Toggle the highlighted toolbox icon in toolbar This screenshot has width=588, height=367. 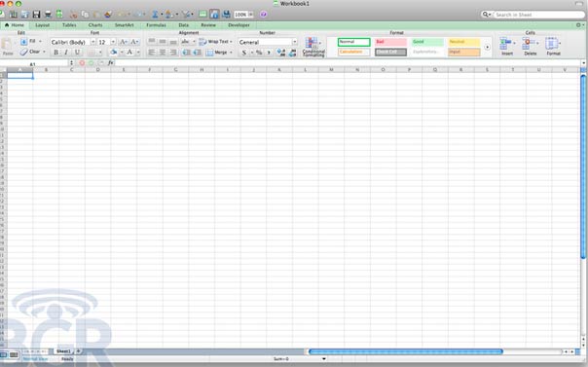click(214, 15)
